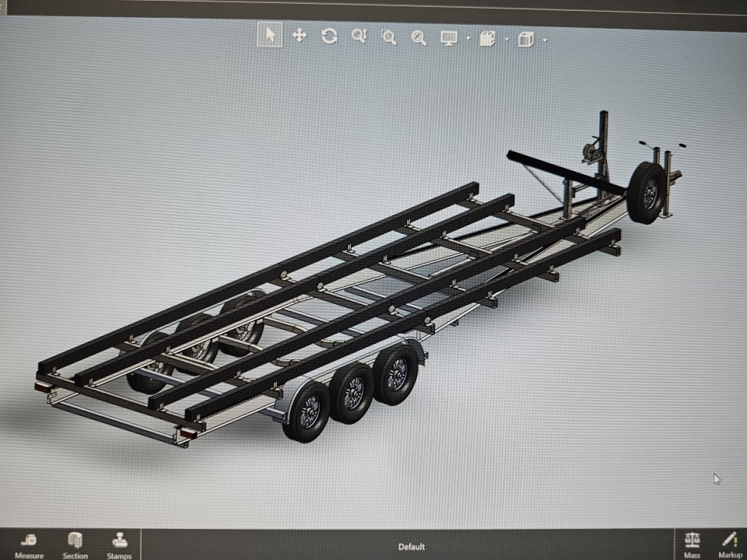
Task: Activate the Select arrow tool
Action: (x=270, y=35)
